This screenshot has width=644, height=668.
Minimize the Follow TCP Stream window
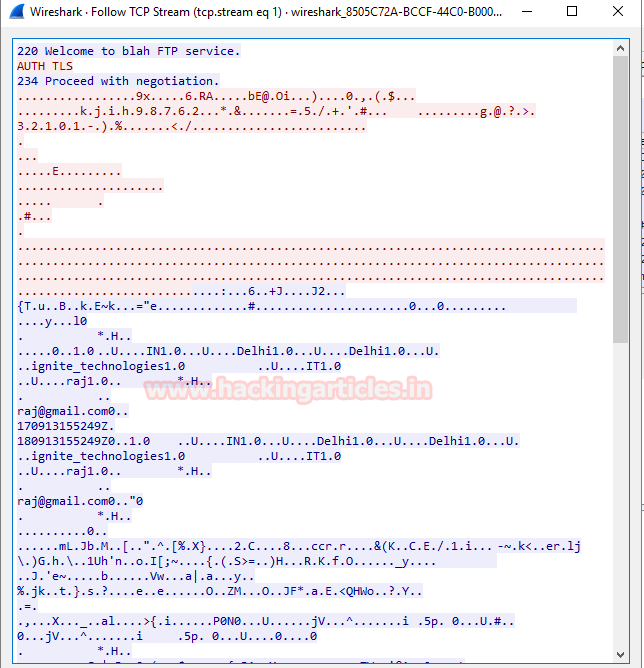[x=527, y=12]
